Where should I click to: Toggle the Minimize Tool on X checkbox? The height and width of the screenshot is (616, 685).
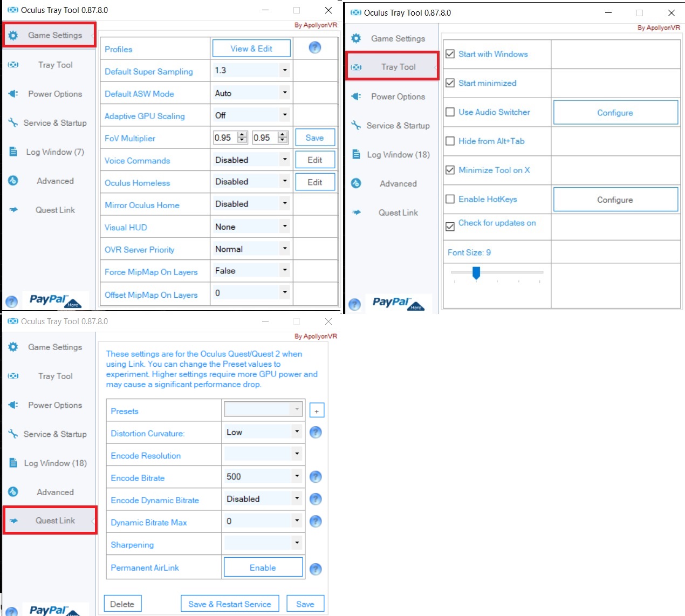[450, 170]
